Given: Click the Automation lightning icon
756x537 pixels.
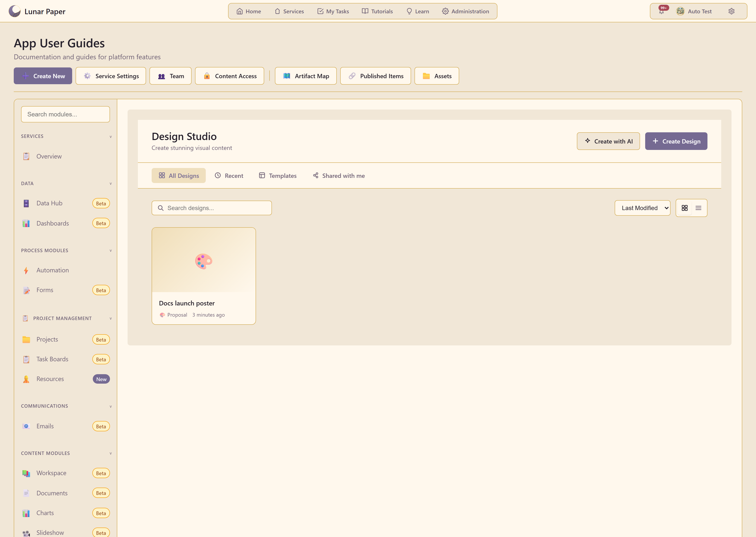Looking at the screenshot, I should coord(26,270).
